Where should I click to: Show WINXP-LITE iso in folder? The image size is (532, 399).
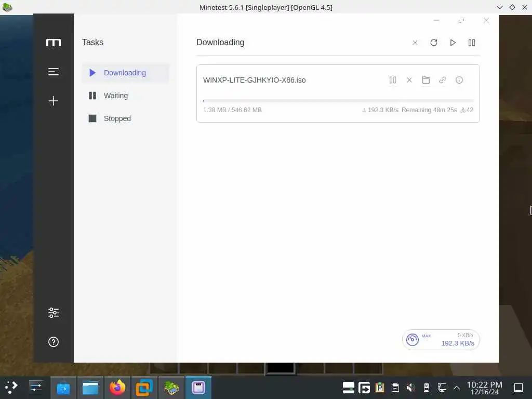pyautogui.click(x=426, y=80)
